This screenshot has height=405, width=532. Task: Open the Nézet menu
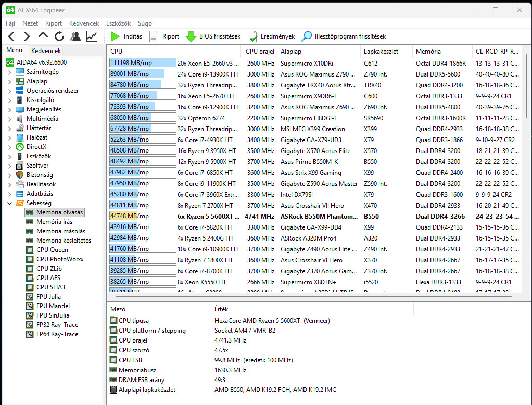[30, 23]
